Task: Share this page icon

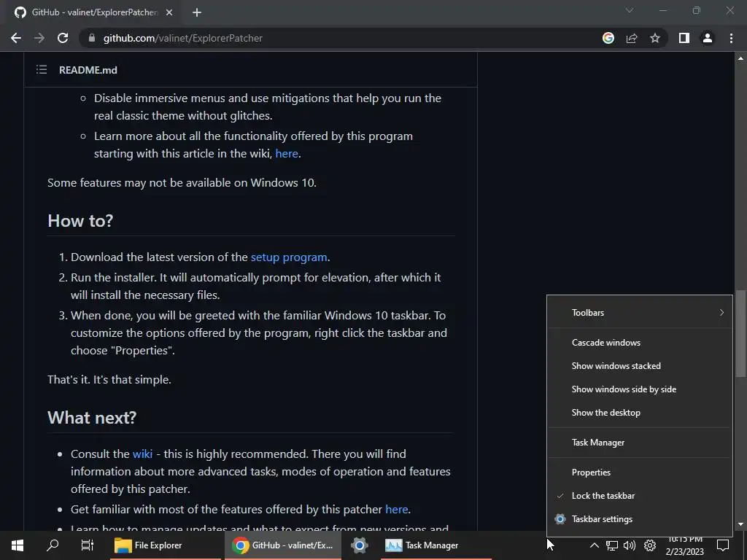Action: tap(632, 38)
